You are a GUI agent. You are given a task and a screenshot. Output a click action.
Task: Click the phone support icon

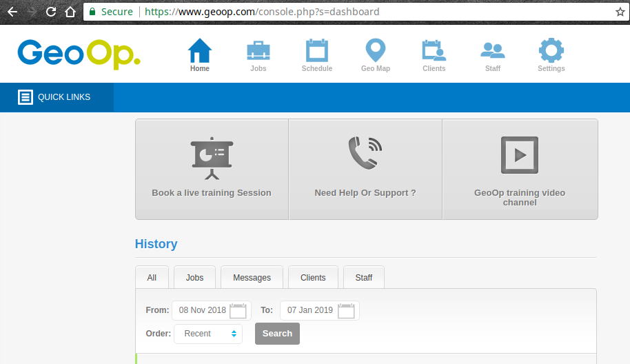tap(365, 153)
